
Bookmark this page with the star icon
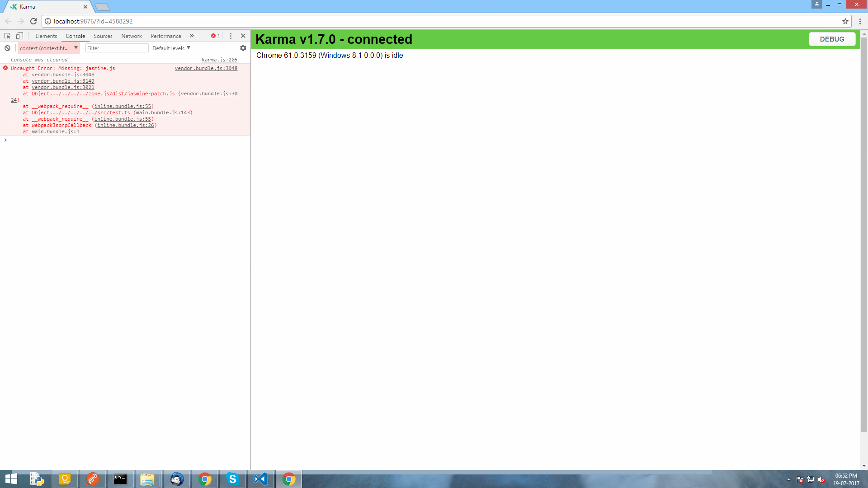[845, 21]
